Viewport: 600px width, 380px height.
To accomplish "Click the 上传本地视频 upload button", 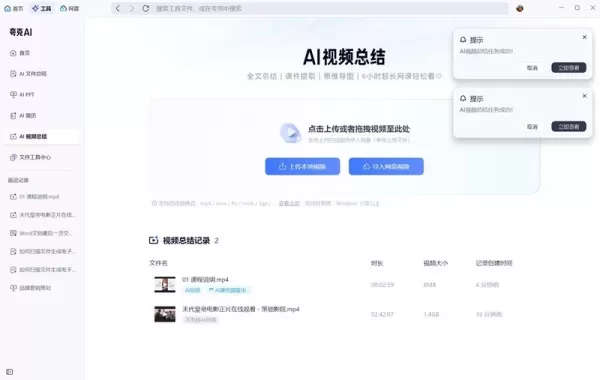I will pos(302,166).
